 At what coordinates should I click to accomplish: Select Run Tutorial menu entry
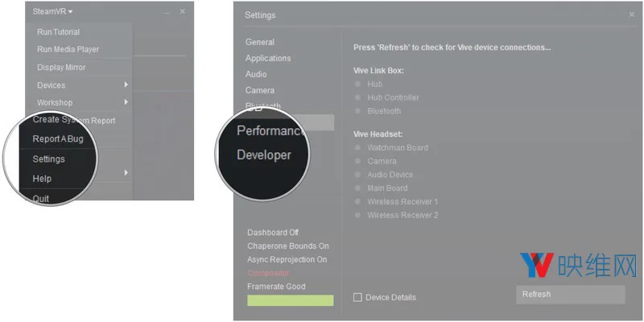click(58, 32)
